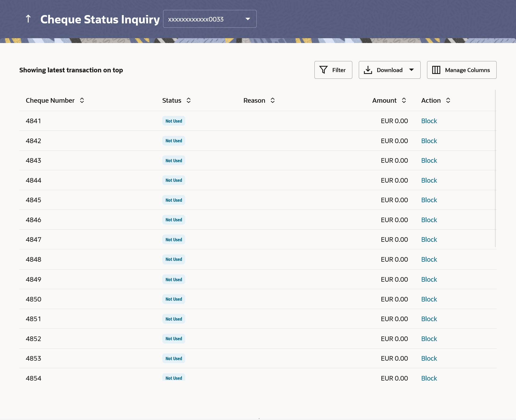Click the Manage Columns grid icon
Viewport: 516px width, 420px height.
(436, 70)
